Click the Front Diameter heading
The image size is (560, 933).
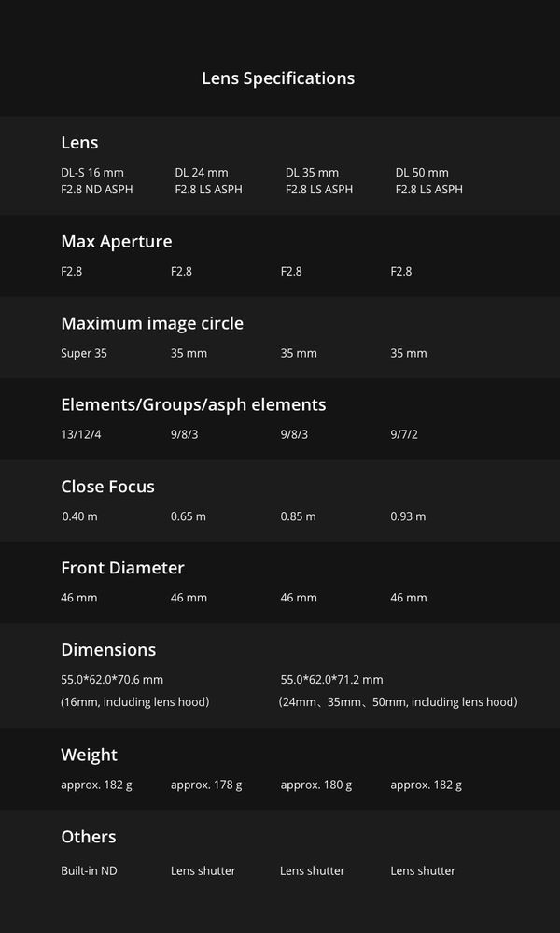pyautogui.click(x=122, y=568)
